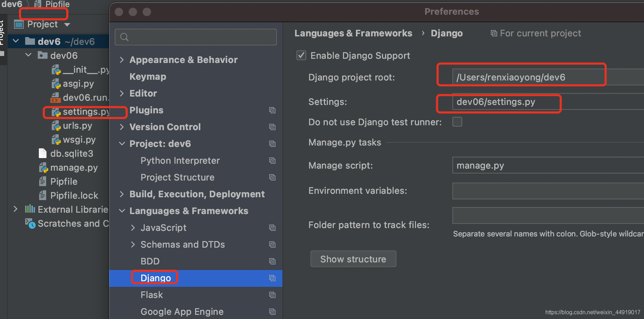Click the Environment variables field
Image resolution: width=644 pixels, height=319 pixels.
pyautogui.click(x=548, y=191)
